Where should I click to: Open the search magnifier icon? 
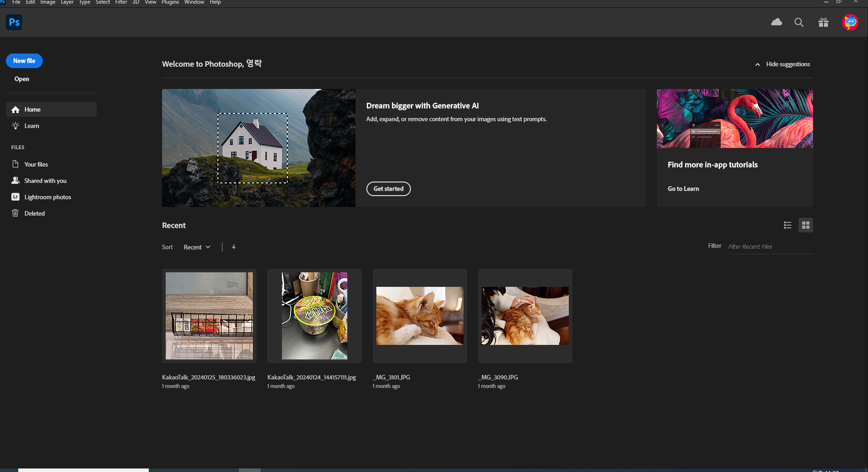click(x=799, y=22)
